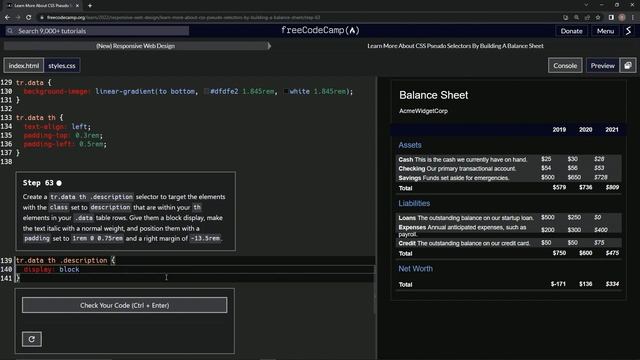Click the 2019 column header in preview
The image size is (640, 360).
pyautogui.click(x=559, y=129)
